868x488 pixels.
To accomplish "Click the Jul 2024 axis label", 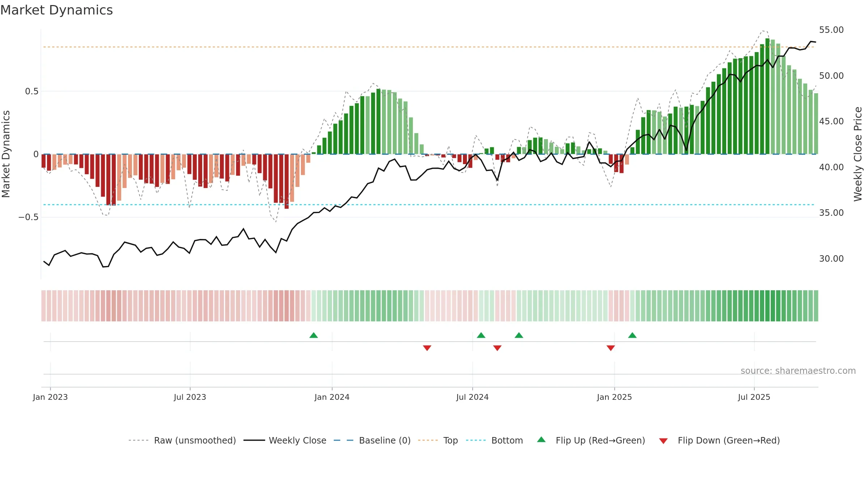I will click(472, 397).
